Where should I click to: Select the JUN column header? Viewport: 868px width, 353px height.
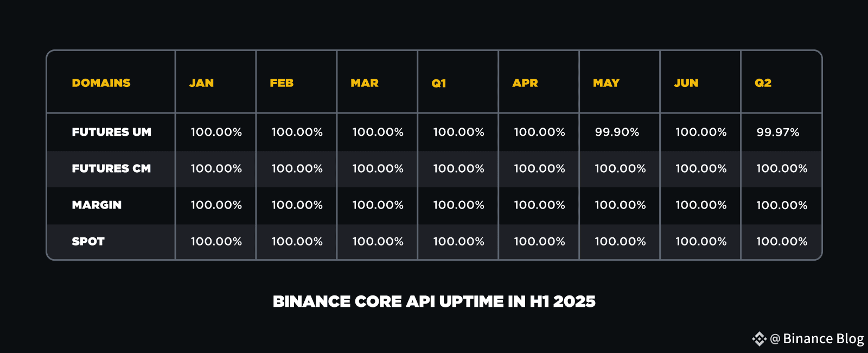tap(686, 83)
